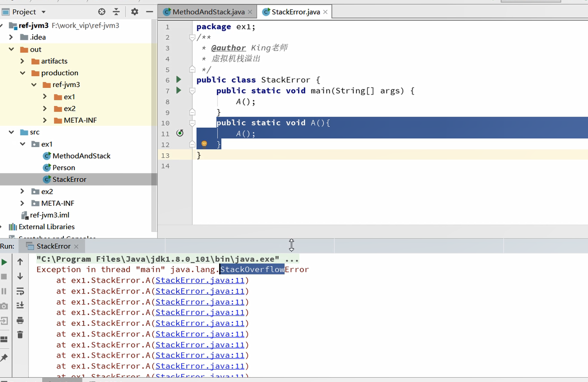Click the restore layout icon

pos(4,339)
